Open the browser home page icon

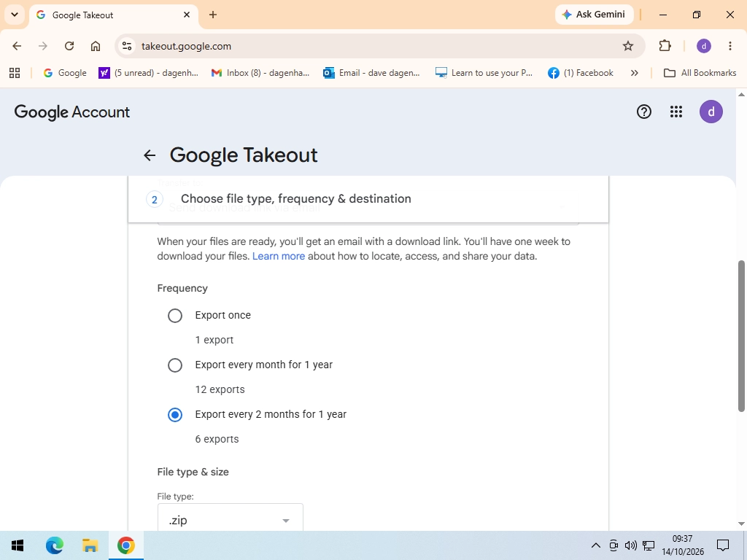tap(96, 46)
